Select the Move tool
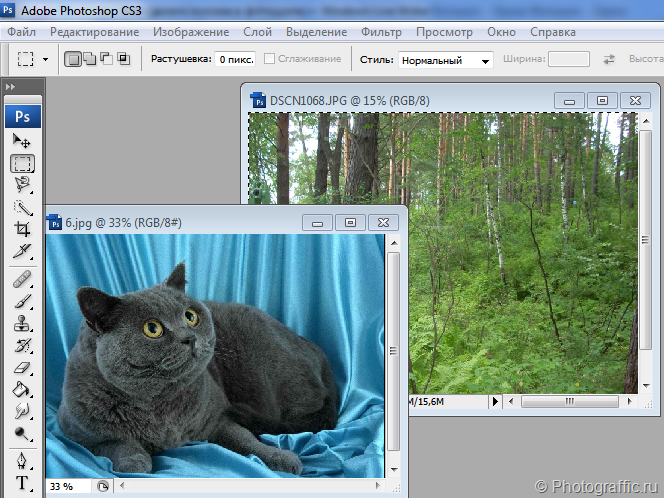 tap(22, 141)
